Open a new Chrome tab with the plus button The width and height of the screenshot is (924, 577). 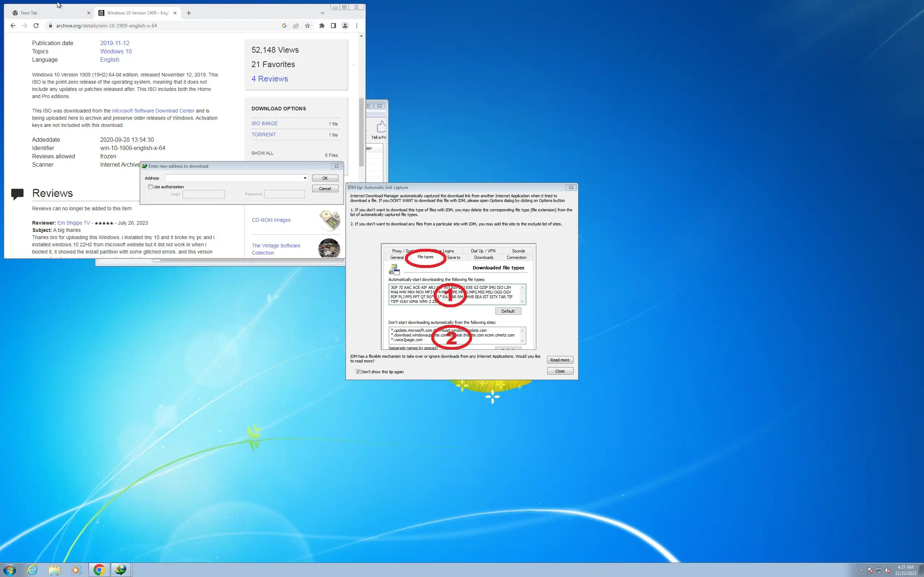189,13
